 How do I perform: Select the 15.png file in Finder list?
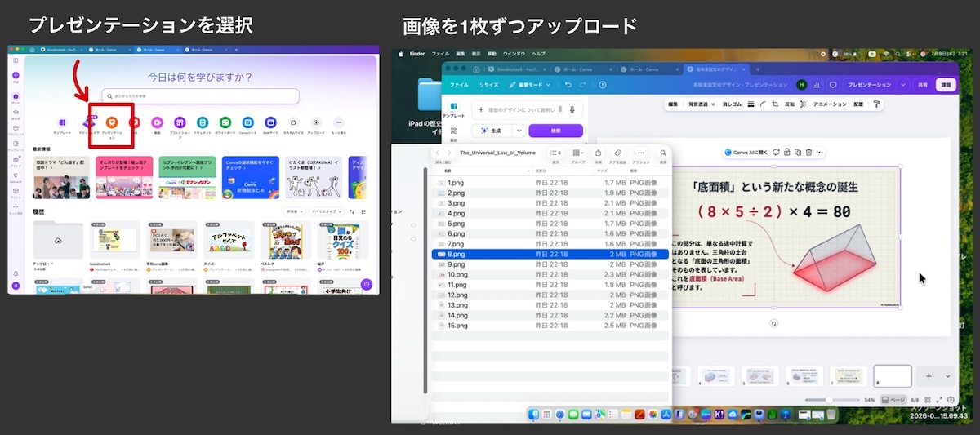click(551, 326)
